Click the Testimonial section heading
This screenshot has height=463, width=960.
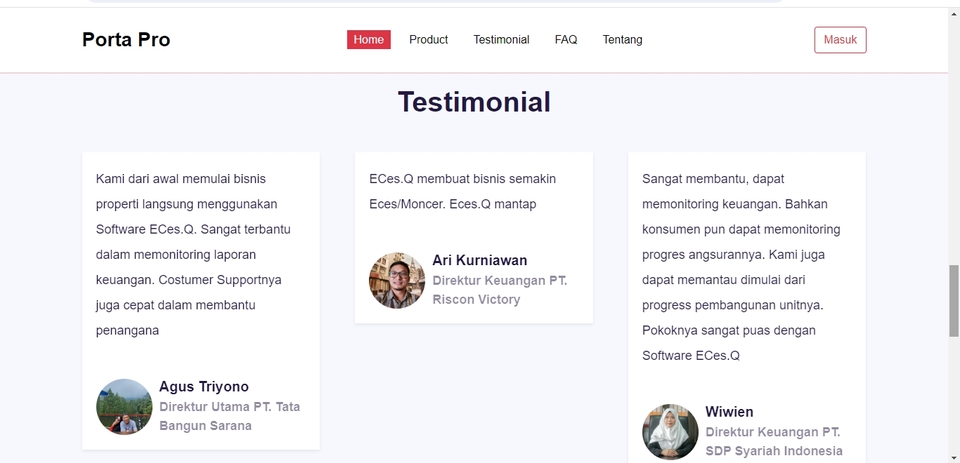[x=474, y=102]
